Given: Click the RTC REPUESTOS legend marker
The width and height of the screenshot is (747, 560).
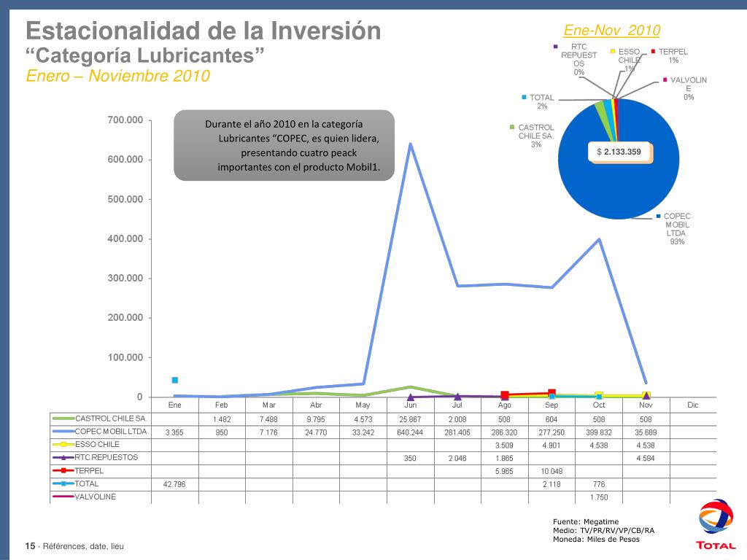Looking at the screenshot, I should tap(63, 458).
